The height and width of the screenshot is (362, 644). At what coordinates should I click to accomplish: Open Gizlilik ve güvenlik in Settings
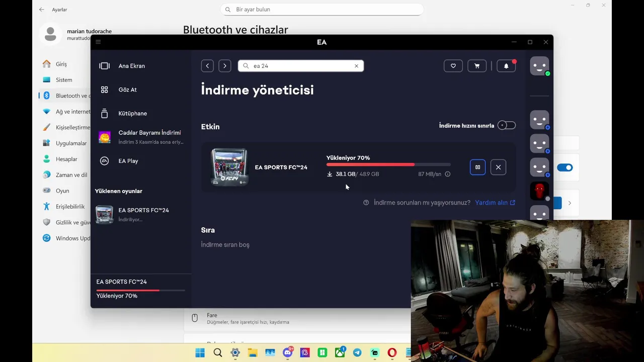65,222
